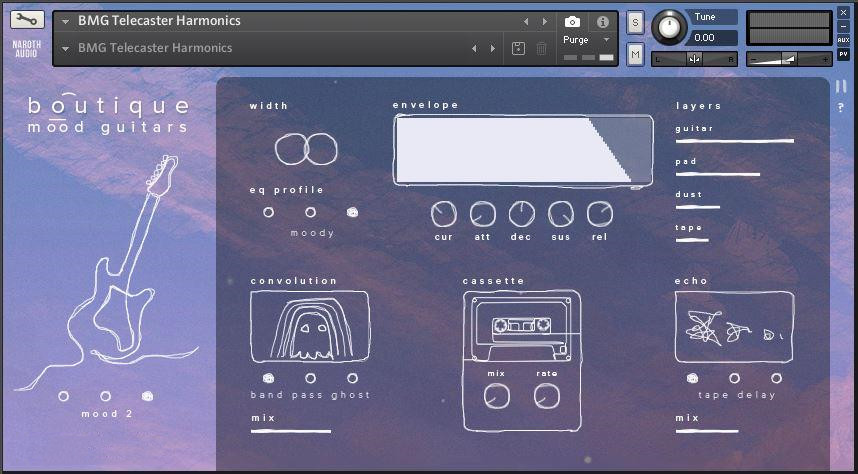
Task: Click the cassette rate knob
Action: tap(547, 396)
